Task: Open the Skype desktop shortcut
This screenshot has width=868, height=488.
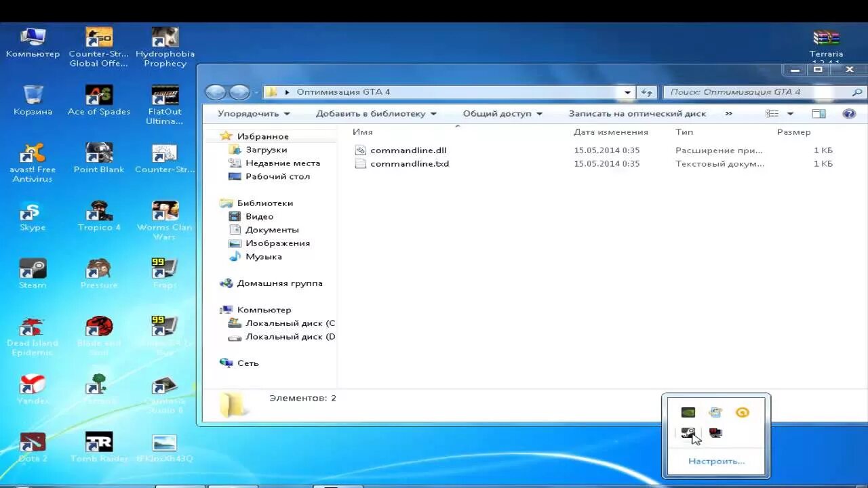Action: point(33,216)
